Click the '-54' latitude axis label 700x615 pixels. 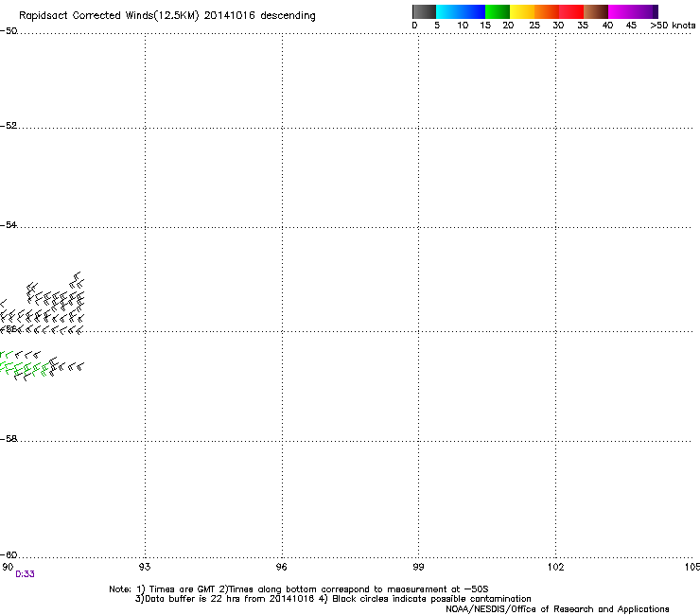point(9,224)
